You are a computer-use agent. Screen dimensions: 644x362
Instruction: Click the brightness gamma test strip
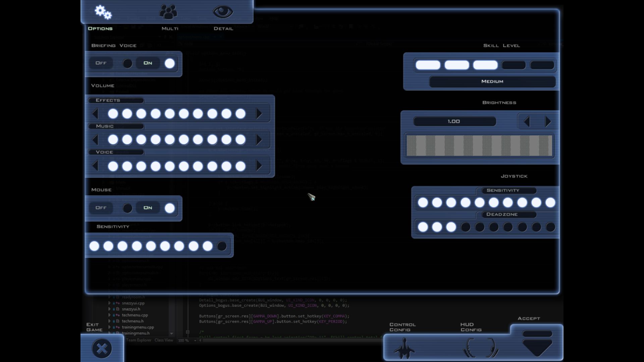(x=479, y=146)
